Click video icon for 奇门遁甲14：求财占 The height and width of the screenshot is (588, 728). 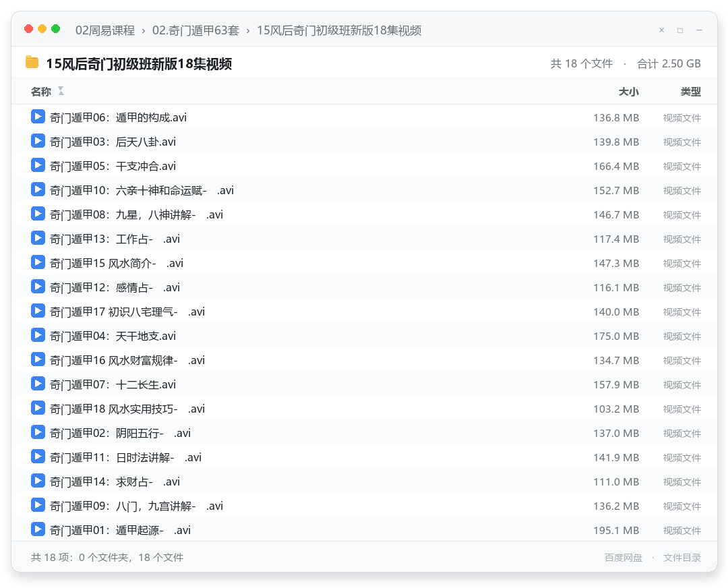38,481
